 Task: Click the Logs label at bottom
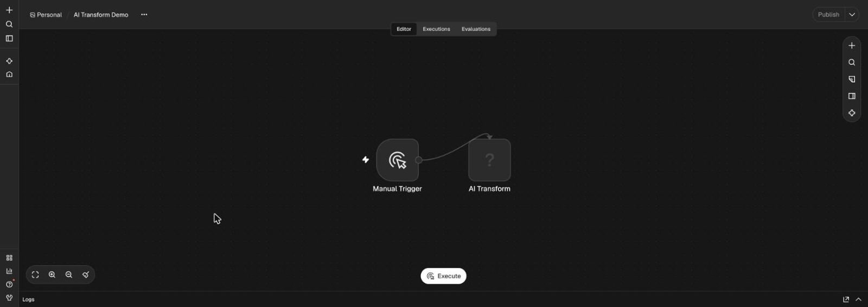tap(28, 299)
